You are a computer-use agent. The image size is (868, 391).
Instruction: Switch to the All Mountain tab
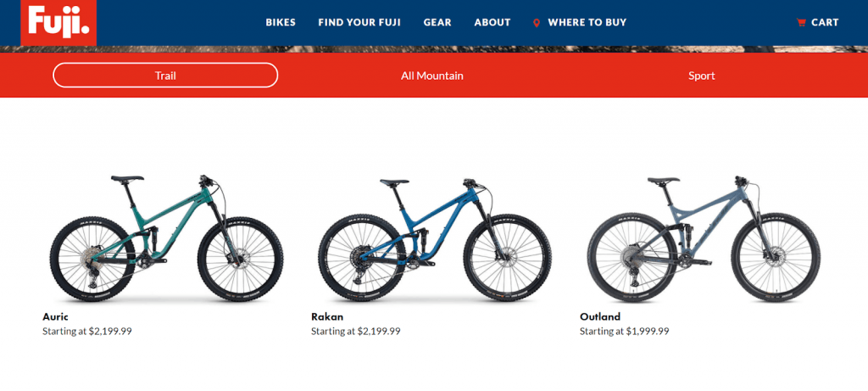(431, 75)
